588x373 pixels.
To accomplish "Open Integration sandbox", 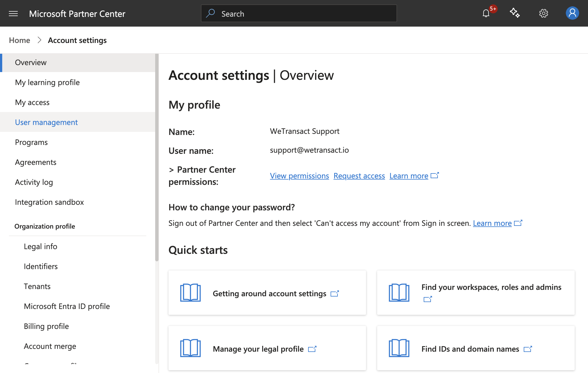I will pyautogui.click(x=78, y=202).
